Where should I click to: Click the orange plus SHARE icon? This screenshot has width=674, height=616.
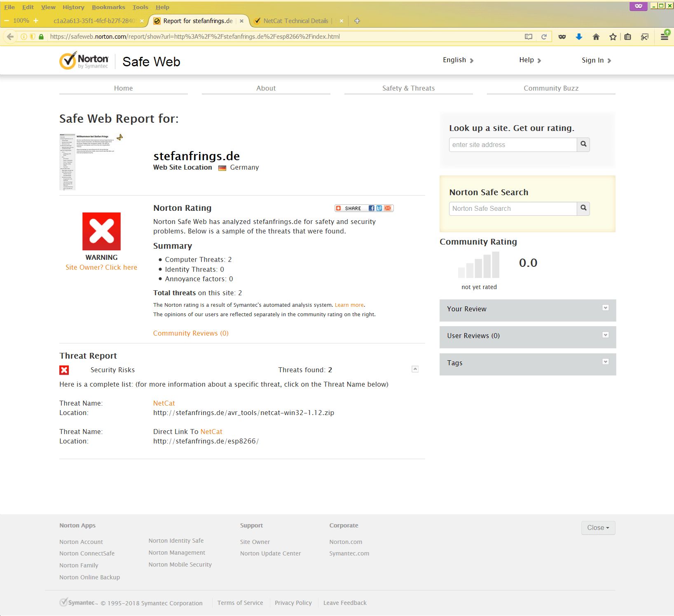[x=338, y=208]
